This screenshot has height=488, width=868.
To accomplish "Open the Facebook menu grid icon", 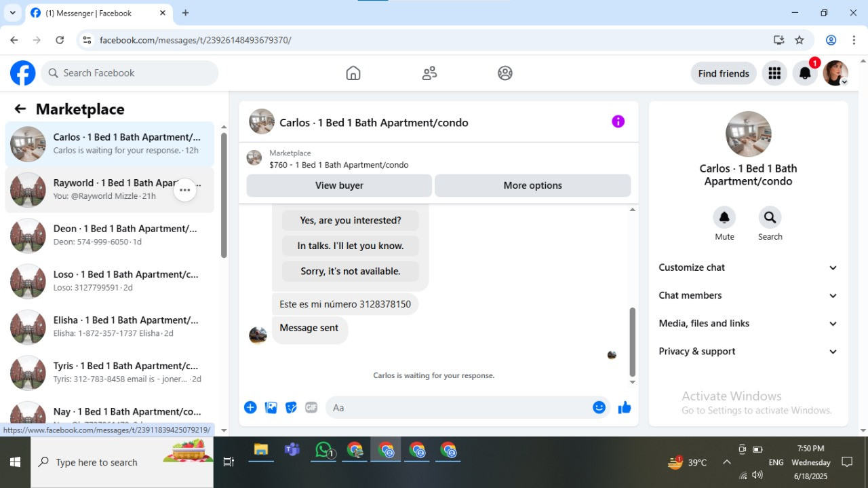I will click(x=774, y=73).
